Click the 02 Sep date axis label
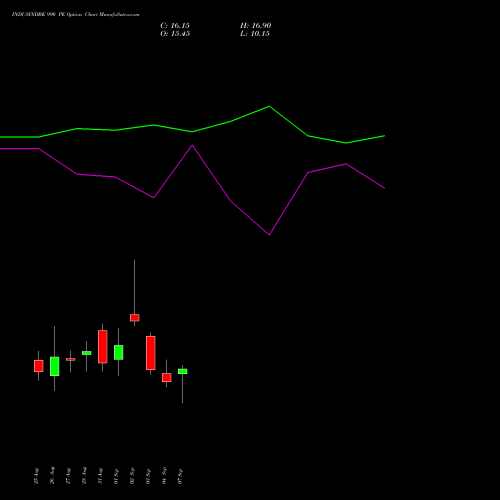Viewport: 500px width, 500px height. tap(132, 476)
